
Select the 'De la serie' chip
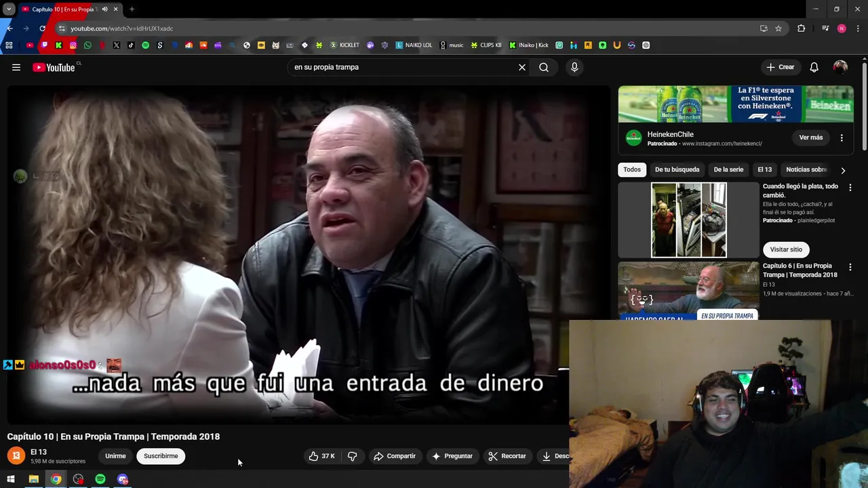728,169
